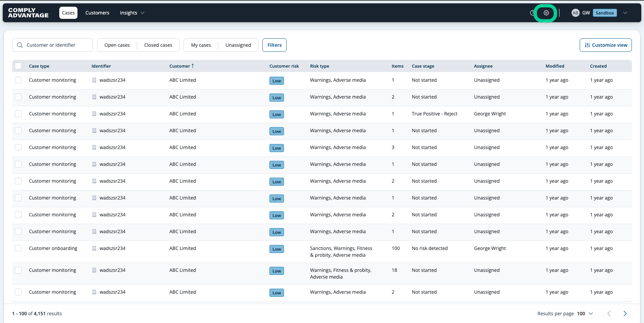Click George Wright in No risk detected row
The width and height of the screenshot is (644, 323).
(x=490, y=248)
